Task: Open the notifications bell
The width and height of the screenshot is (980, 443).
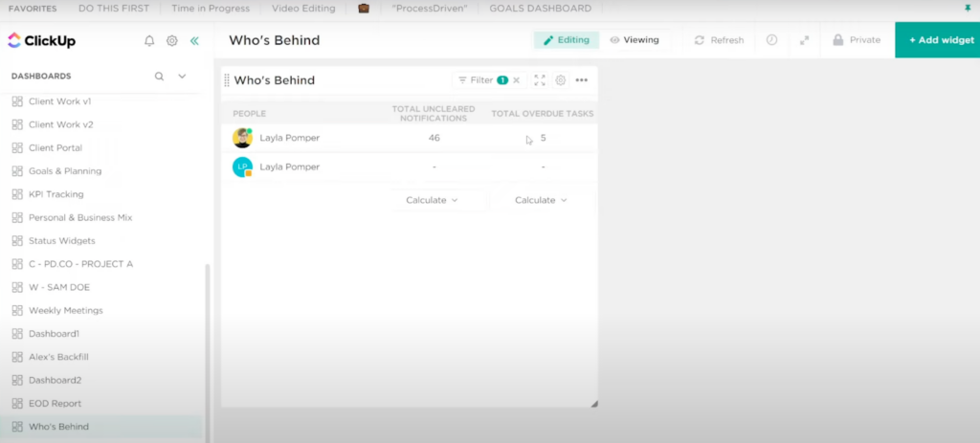Action: click(x=149, y=40)
